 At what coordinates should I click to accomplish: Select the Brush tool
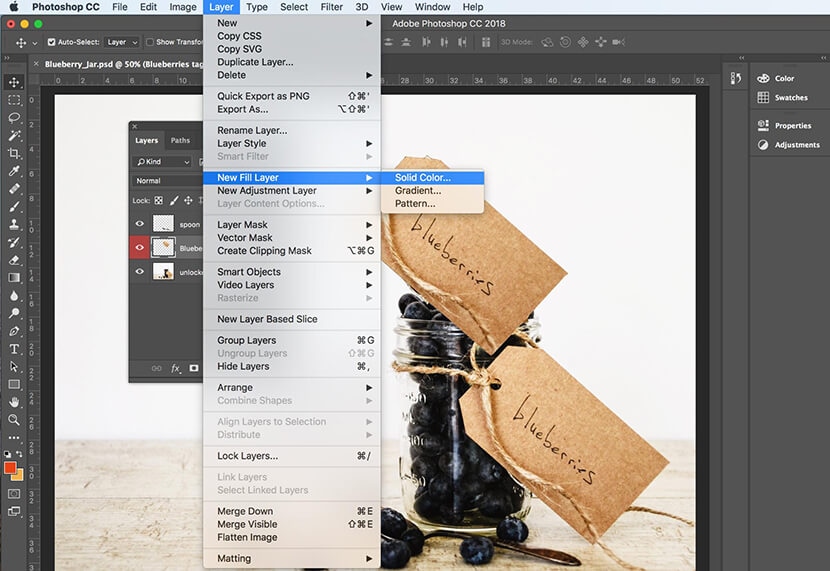pyautogui.click(x=14, y=206)
